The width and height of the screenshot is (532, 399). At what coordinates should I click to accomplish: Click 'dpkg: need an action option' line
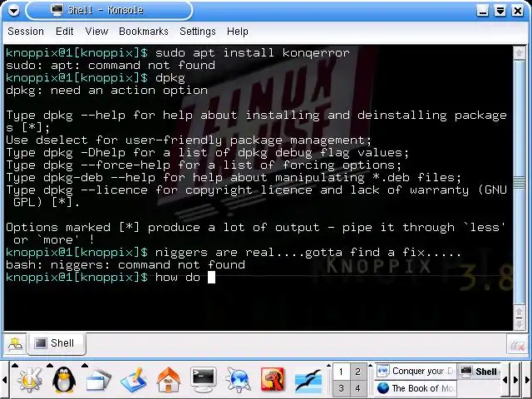point(107,91)
